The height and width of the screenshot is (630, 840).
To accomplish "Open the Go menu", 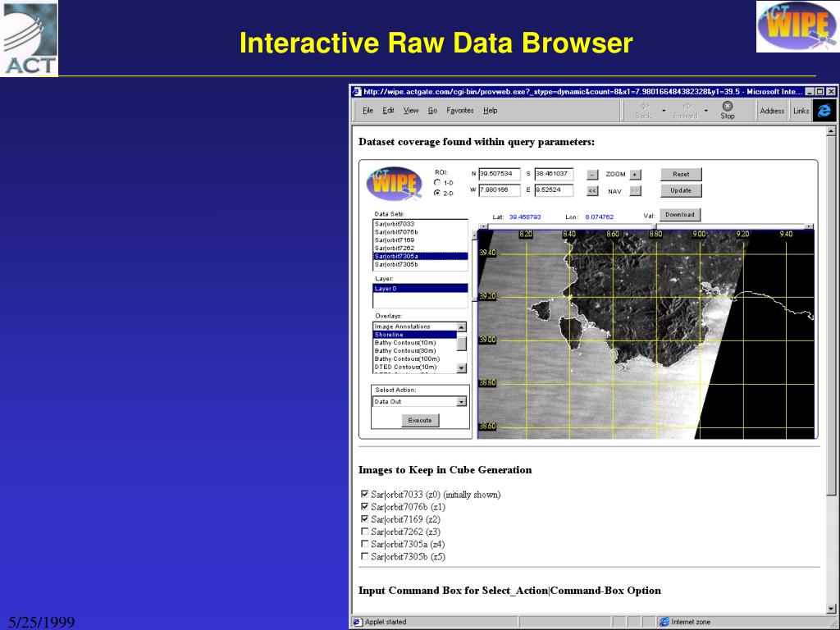I will tap(432, 111).
